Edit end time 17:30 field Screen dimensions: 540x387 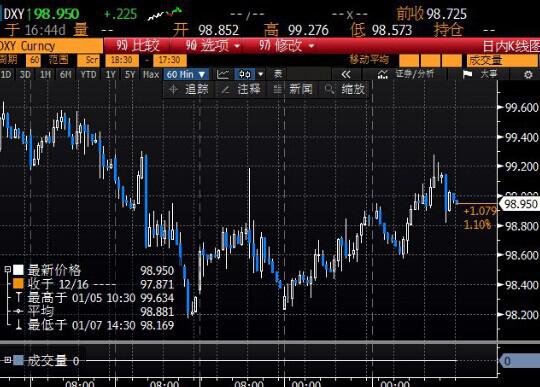[170, 60]
